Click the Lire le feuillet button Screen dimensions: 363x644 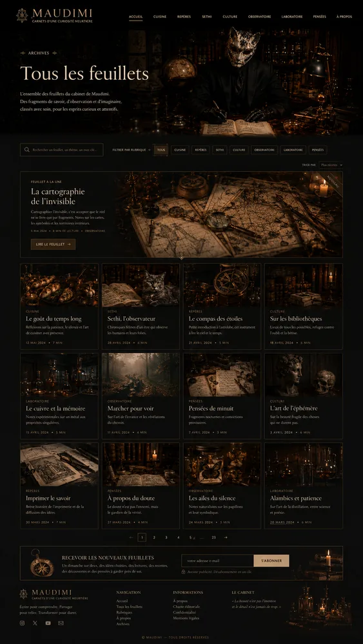pyautogui.click(x=53, y=244)
